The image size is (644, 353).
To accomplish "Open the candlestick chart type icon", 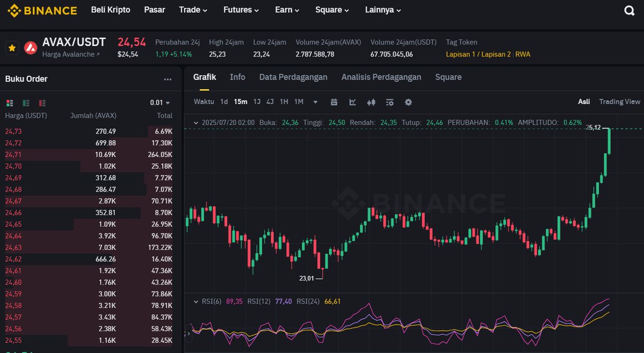I will [x=370, y=102].
